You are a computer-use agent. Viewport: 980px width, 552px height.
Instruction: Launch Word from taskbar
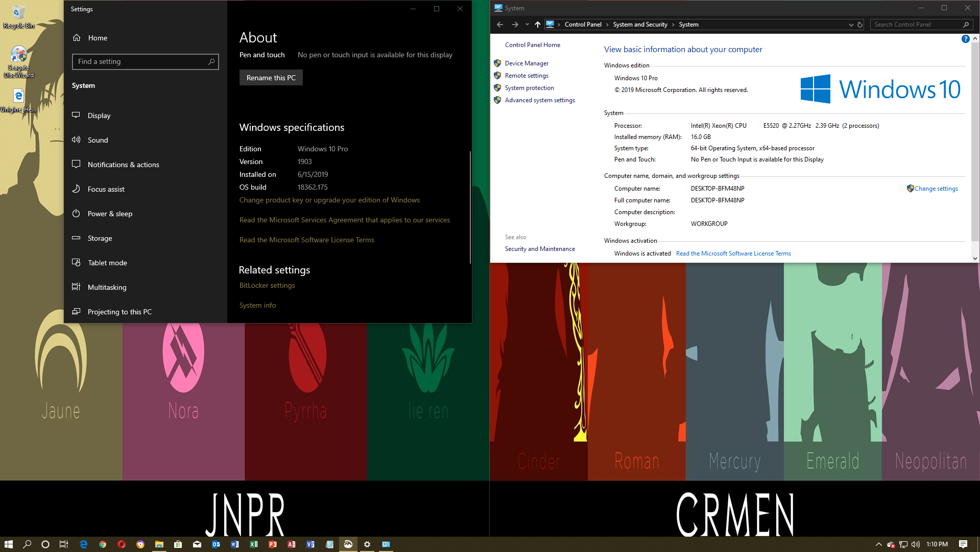pos(235,544)
